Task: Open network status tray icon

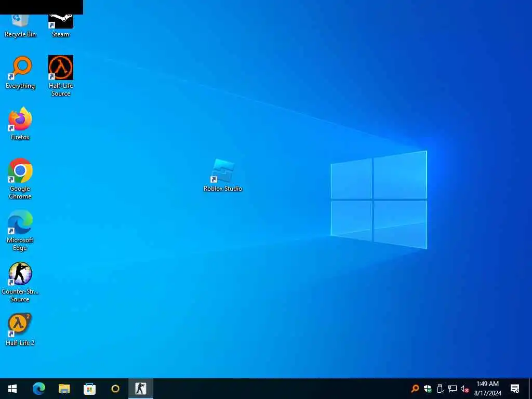Action: coord(453,389)
